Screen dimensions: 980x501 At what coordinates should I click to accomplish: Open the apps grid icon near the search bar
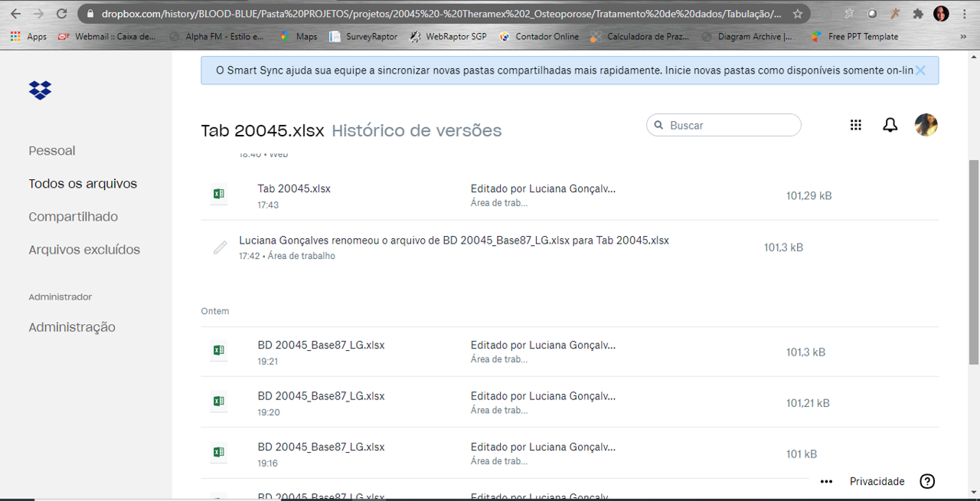pos(856,125)
